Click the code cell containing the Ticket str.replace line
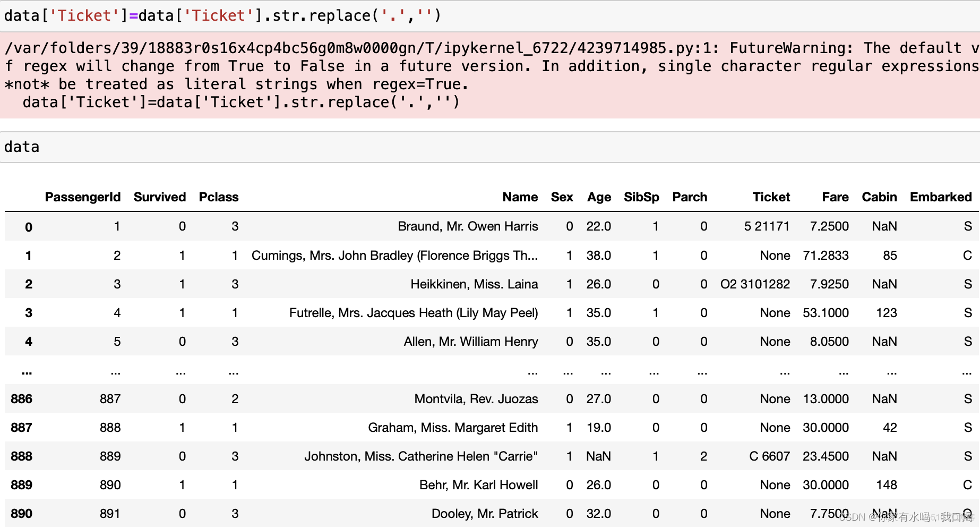Image resolution: width=980 pixels, height=527 pixels. coord(490,16)
